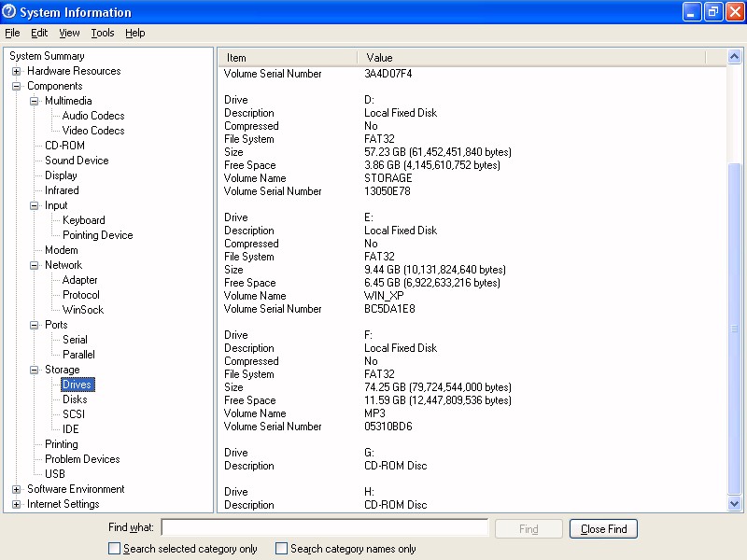Select Audio Codecs in the tree
The width and height of the screenshot is (747, 560).
click(92, 116)
